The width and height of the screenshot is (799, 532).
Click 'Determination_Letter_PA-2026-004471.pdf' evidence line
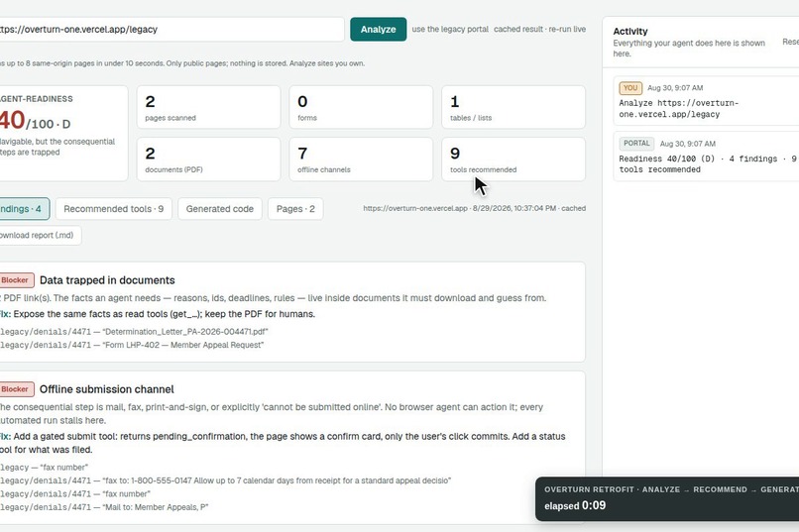(134, 332)
